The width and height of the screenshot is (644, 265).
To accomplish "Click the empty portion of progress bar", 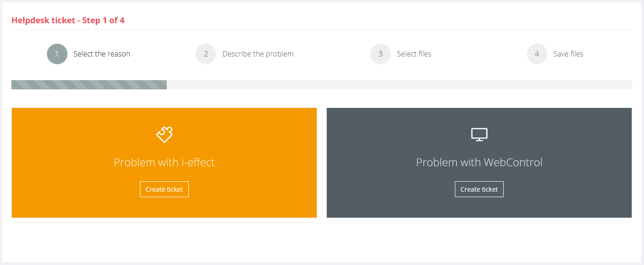I will (399, 85).
